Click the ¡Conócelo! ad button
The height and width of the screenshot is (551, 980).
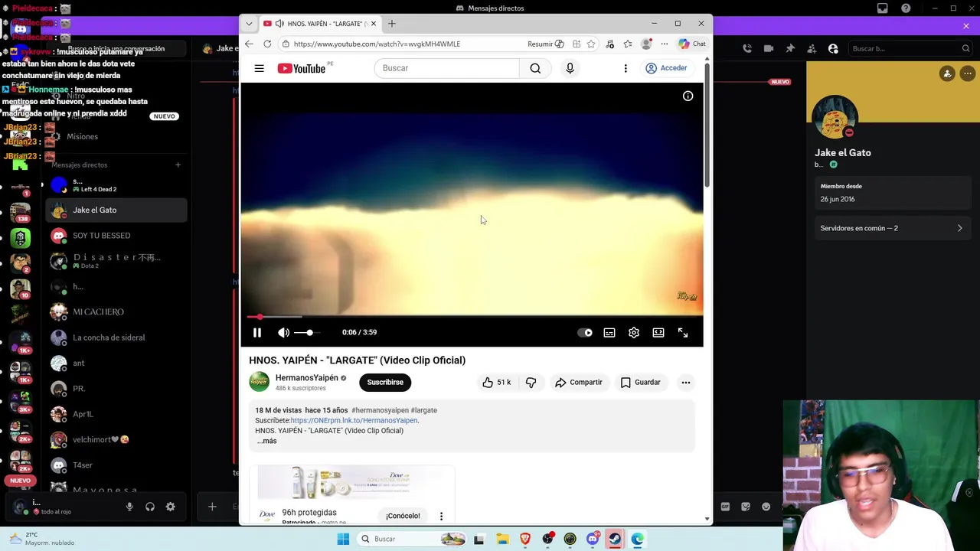403,516
